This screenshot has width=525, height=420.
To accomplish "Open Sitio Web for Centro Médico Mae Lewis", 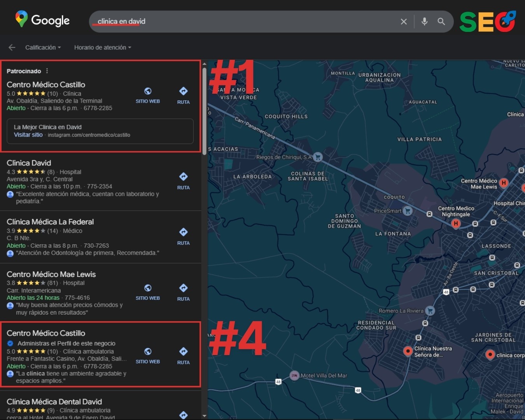I will pos(148,292).
